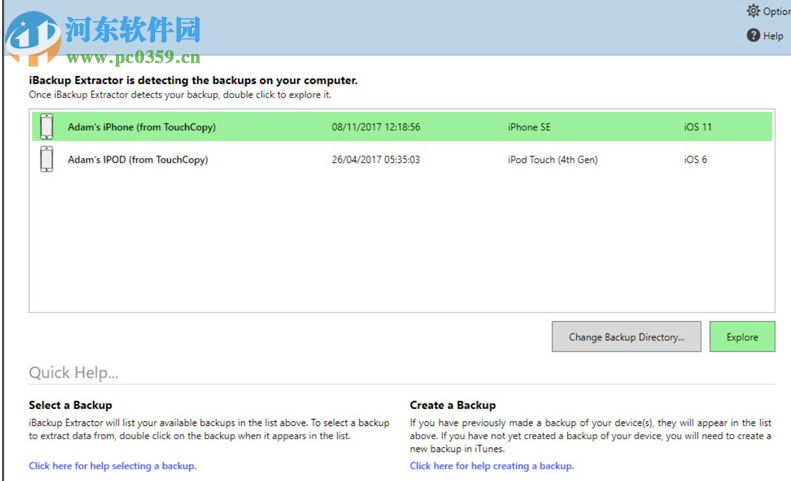Open the Options menu label
This screenshot has height=481, width=791.
(776, 11)
